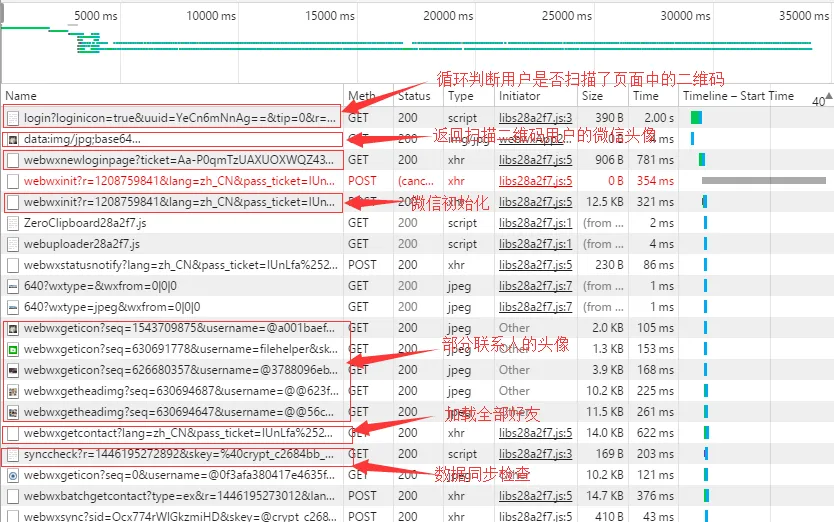834x522 pixels.
Task: Click the 12.5 KB size cell of webwxinit
Action: click(604, 202)
